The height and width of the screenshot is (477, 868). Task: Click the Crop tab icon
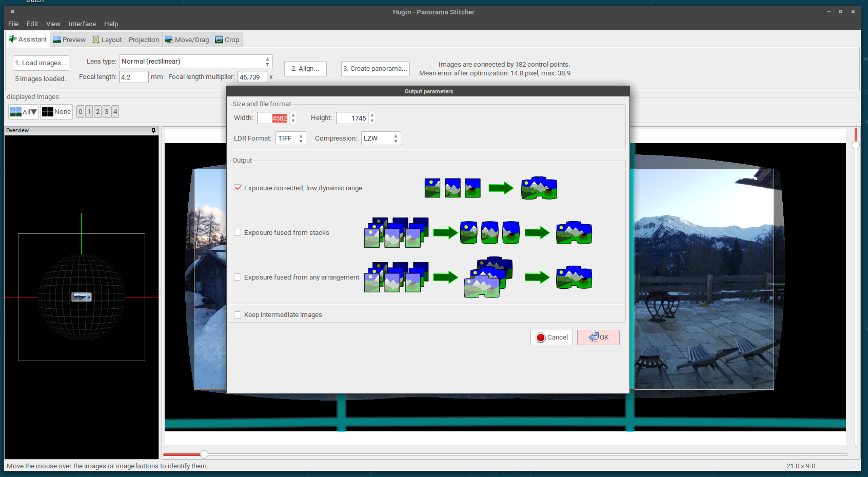[x=219, y=40]
